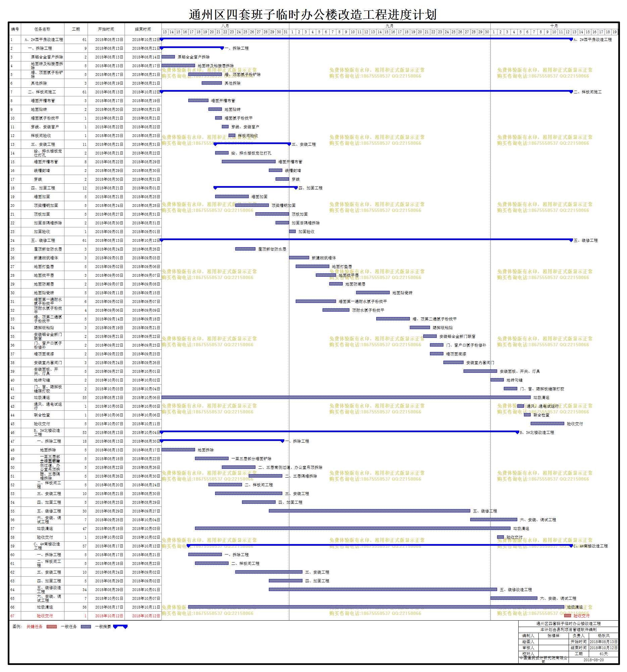Viewport: 627px width, 672px height.
Task: Click the Gantt bar labeled 一至三层部分墙面铲除
Action: [212, 458]
